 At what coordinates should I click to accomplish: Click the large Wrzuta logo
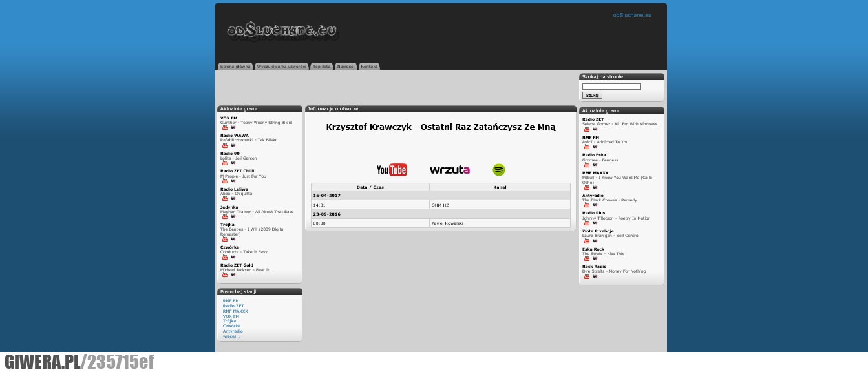(450, 170)
